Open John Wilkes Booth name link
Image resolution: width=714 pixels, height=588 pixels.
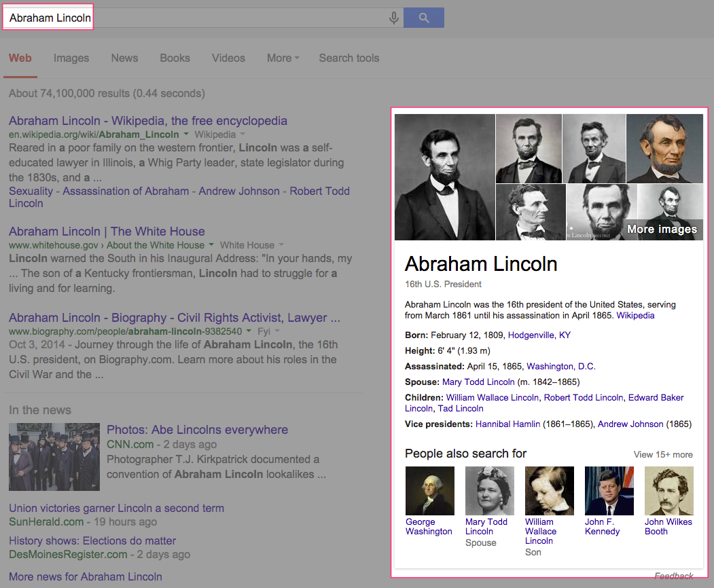[668, 527]
